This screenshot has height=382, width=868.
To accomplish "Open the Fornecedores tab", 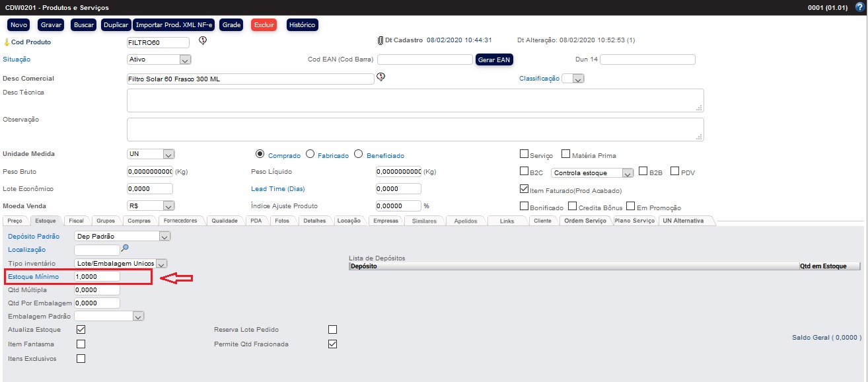I will pos(181,221).
